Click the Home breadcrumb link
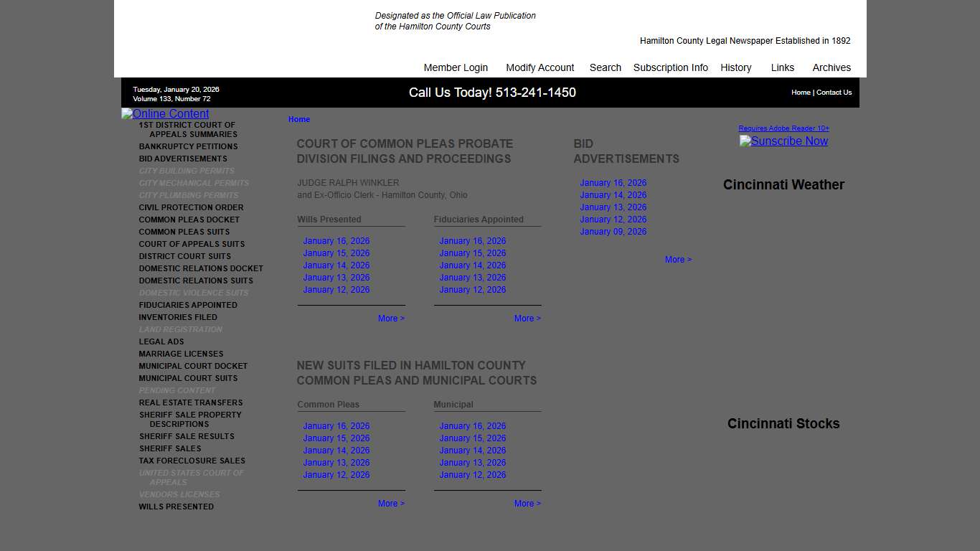Image resolution: width=980 pixels, height=551 pixels. coord(299,119)
